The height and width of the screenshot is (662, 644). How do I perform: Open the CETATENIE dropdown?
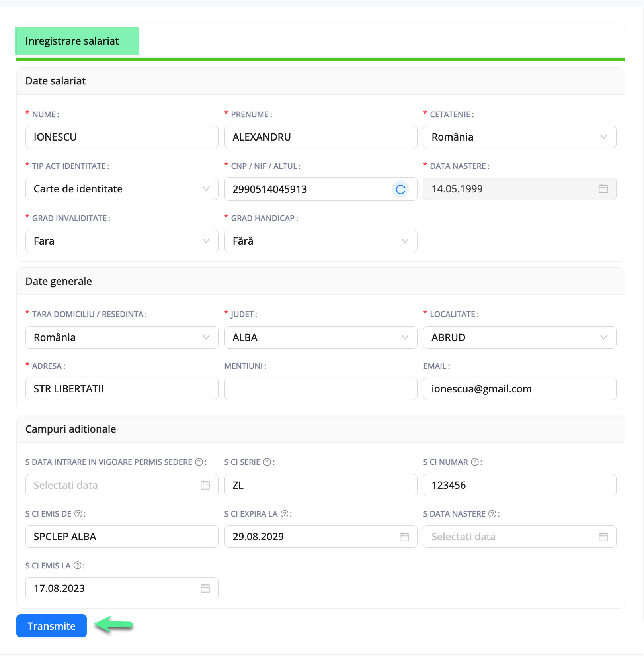coord(603,137)
